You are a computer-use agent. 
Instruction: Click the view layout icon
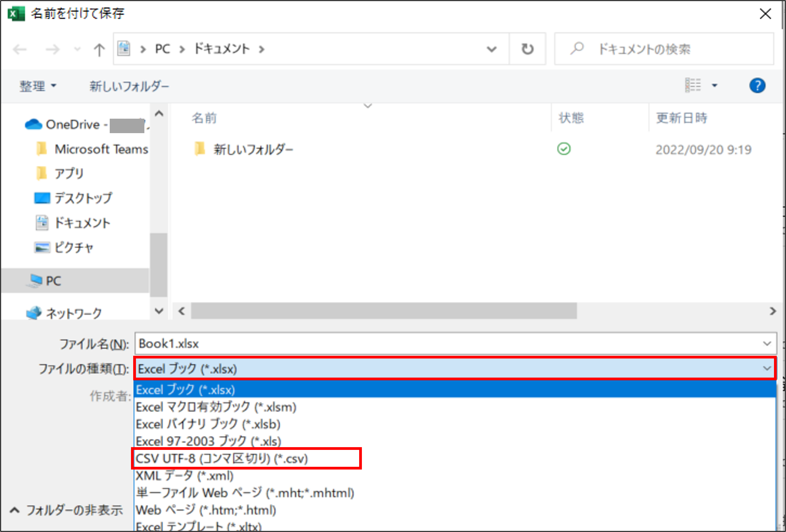coord(692,85)
